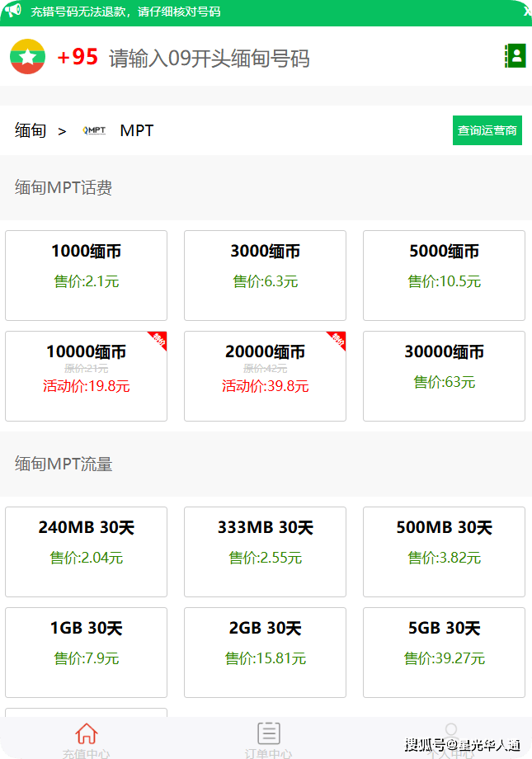Screen dimensions: 532x759
Task: Click the 售价:6.3元 price text
Action: point(266,281)
